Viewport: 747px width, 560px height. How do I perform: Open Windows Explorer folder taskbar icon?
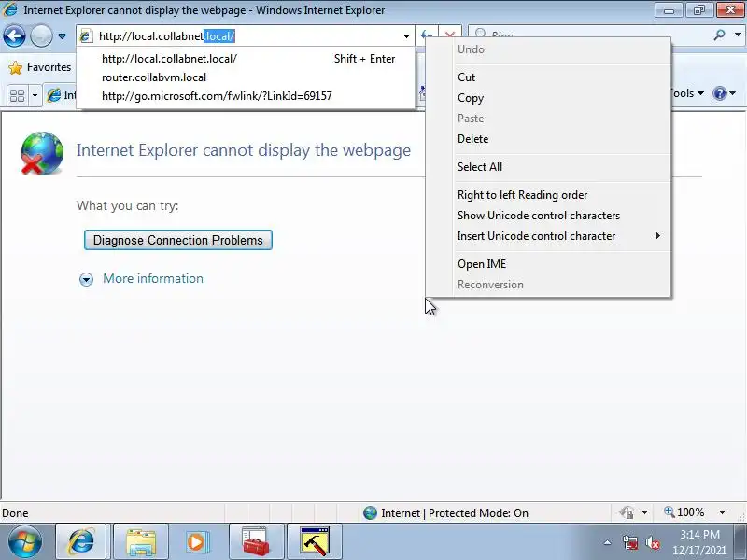pos(141,541)
